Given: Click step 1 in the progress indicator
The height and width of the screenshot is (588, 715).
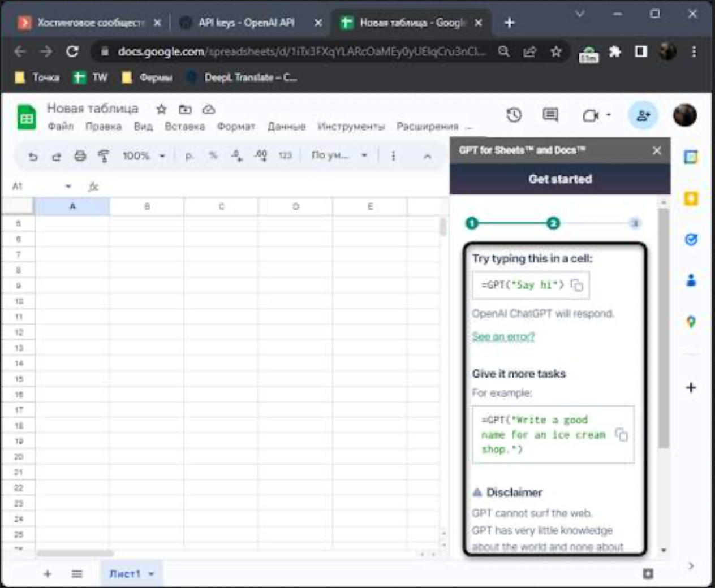Looking at the screenshot, I should point(472,223).
